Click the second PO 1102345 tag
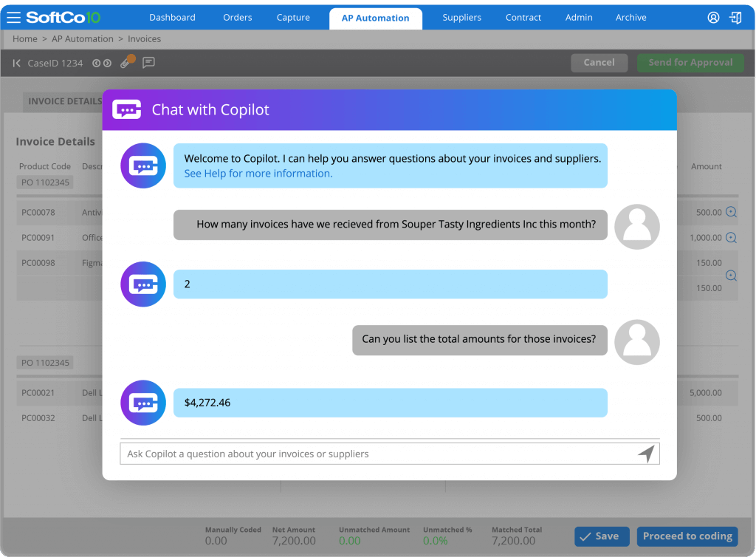Image resolution: width=756 pixels, height=560 pixels. coord(45,363)
